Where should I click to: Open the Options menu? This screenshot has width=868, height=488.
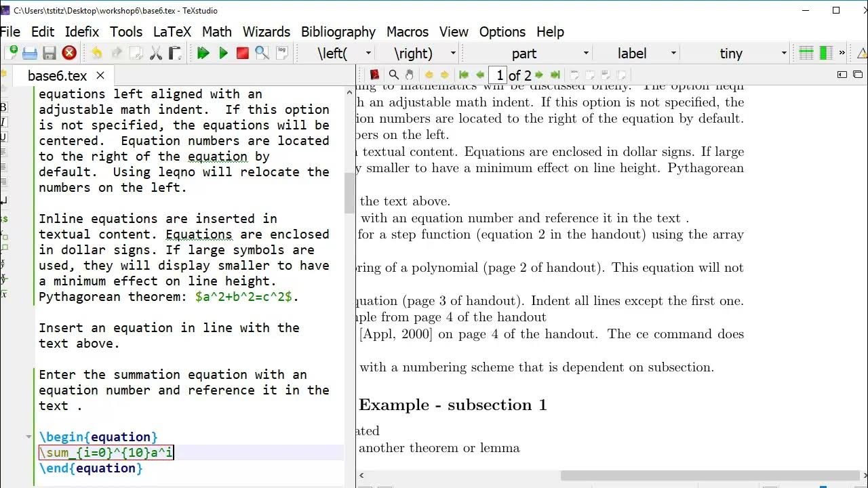[503, 32]
